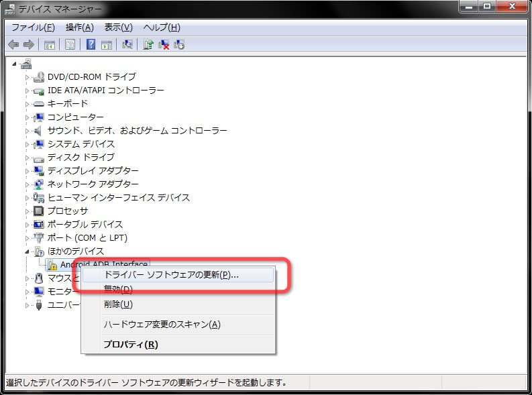Select 無効(D) in the context menu
The height and width of the screenshot is (395, 532).
(x=118, y=290)
